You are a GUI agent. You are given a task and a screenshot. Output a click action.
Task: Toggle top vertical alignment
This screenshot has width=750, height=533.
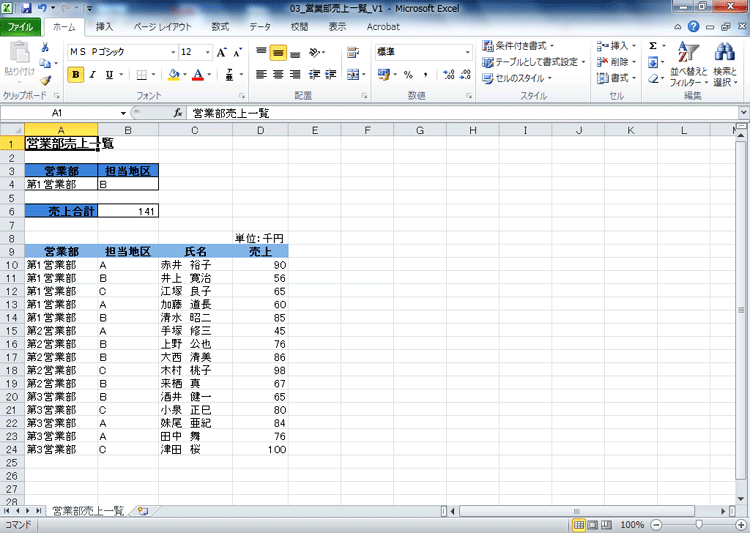[261, 52]
